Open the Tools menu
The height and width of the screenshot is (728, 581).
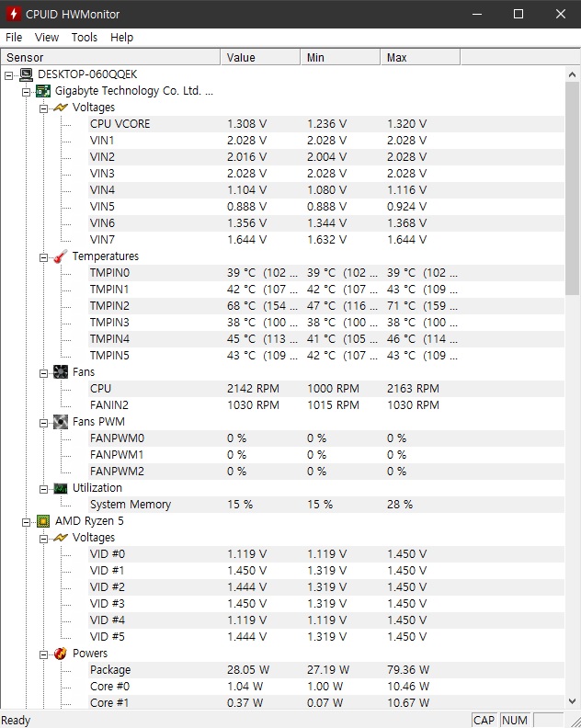pos(85,38)
